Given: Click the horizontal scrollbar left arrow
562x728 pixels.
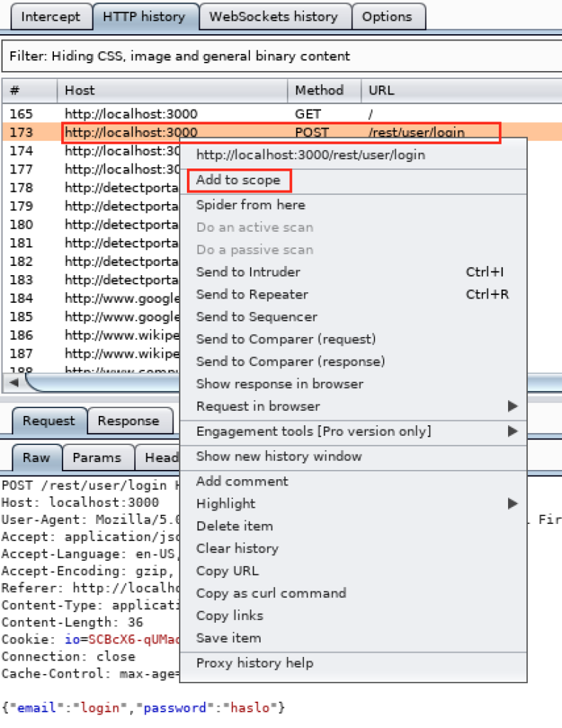Looking at the screenshot, I should 14,382.
